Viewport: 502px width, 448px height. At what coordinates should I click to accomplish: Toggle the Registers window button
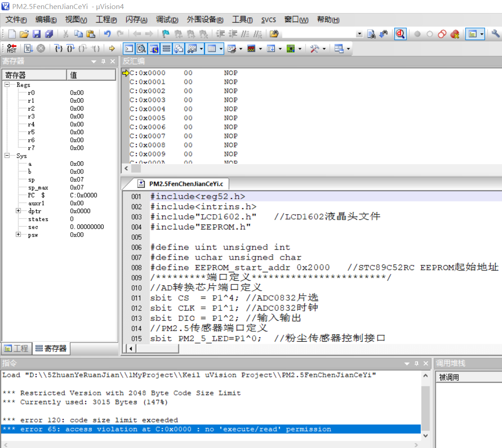(166, 49)
